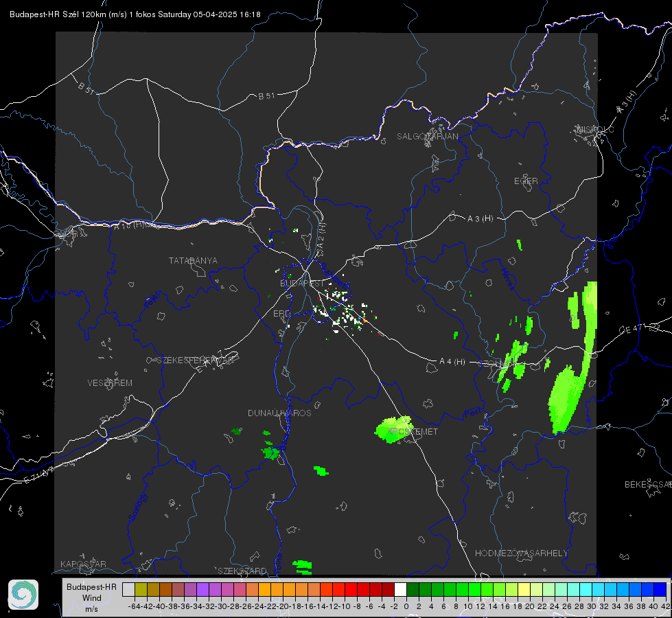
Task: Click the green radar echo over Kecskemet
Action: click(x=393, y=429)
